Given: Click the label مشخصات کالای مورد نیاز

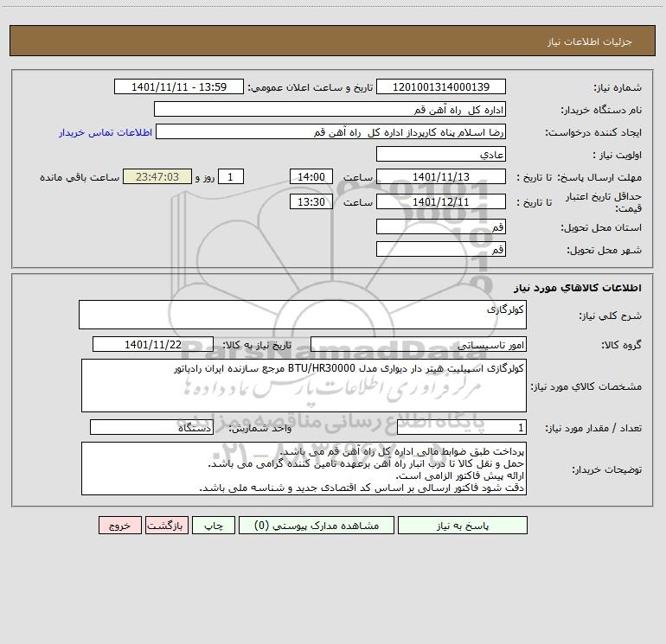Looking at the screenshot, I should tap(586, 386).
